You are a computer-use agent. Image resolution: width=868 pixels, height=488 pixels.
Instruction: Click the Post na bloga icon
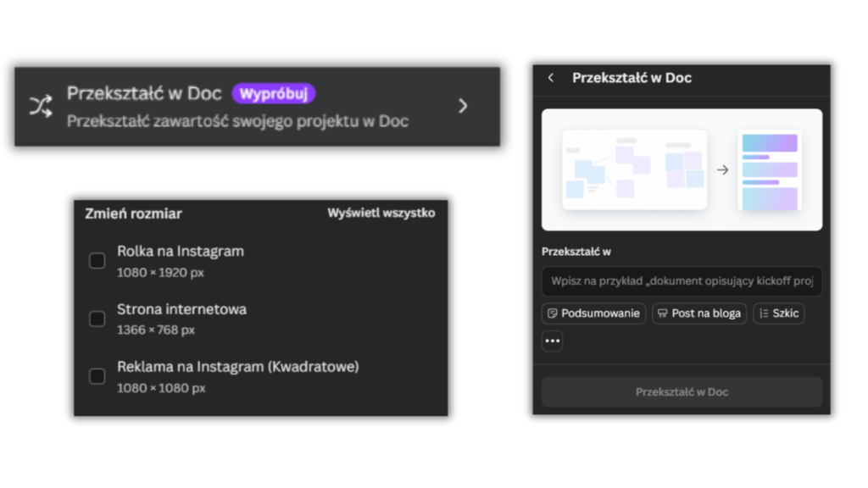pos(663,313)
